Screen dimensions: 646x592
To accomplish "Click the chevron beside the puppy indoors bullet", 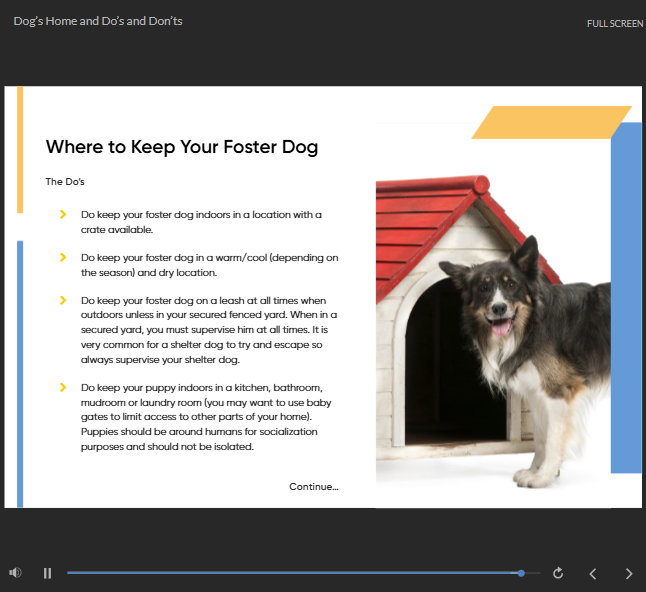I will (64, 387).
